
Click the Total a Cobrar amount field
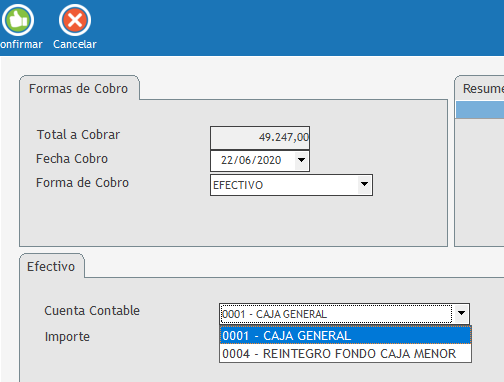coord(260,137)
